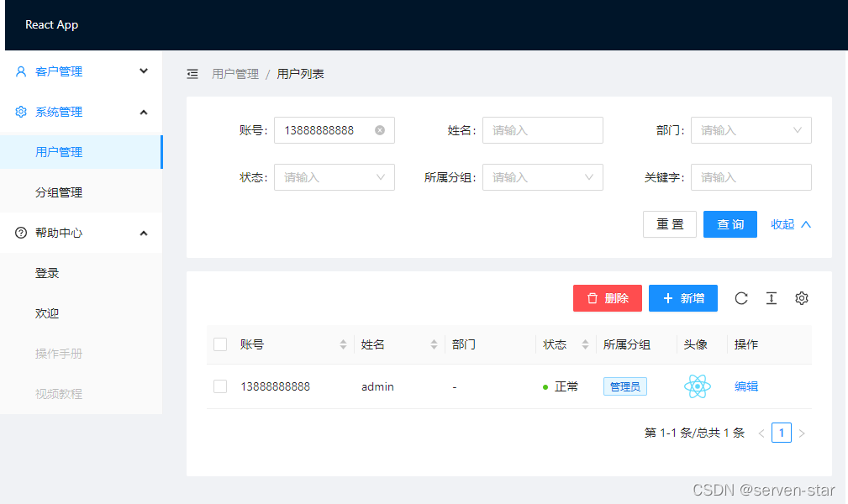Screen dimensions: 848x504
Task: Open the column settings gear icon
Action: 802,298
